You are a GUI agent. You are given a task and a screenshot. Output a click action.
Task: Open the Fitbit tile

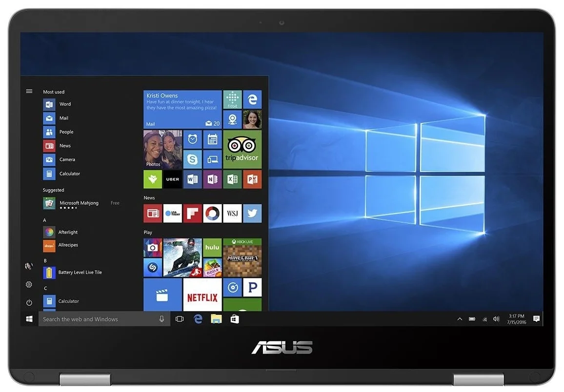pyautogui.click(x=232, y=99)
